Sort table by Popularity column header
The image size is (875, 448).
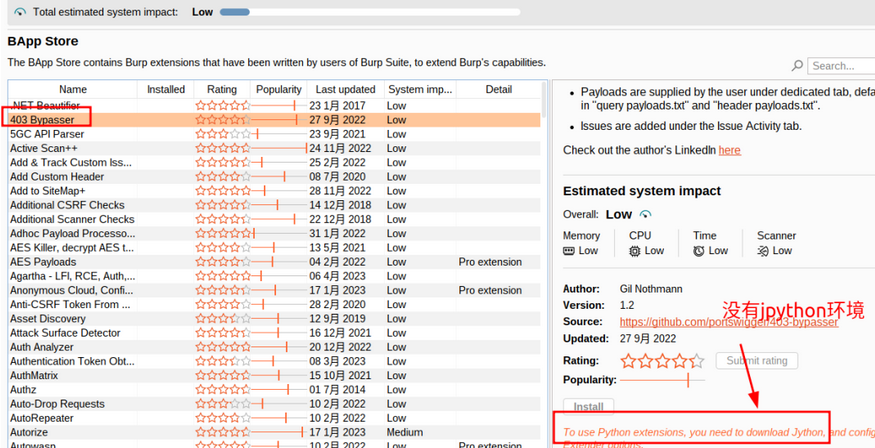coord(278,89)
